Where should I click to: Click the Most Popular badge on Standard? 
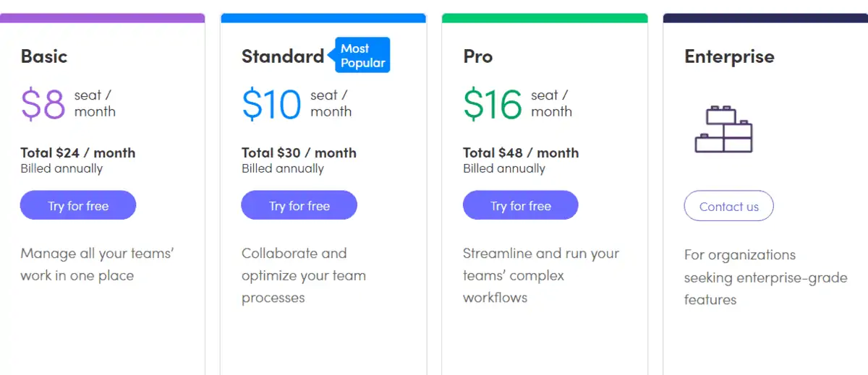(359, 56)
